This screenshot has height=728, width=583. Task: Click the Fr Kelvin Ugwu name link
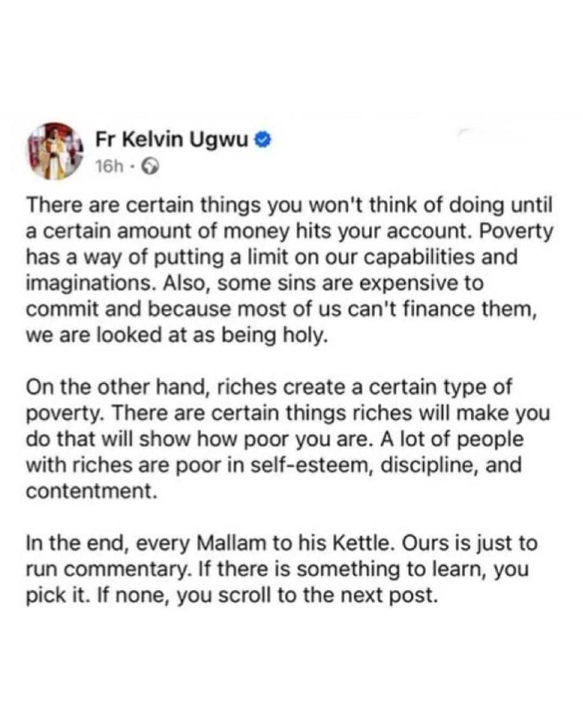(x=172, y=140)
